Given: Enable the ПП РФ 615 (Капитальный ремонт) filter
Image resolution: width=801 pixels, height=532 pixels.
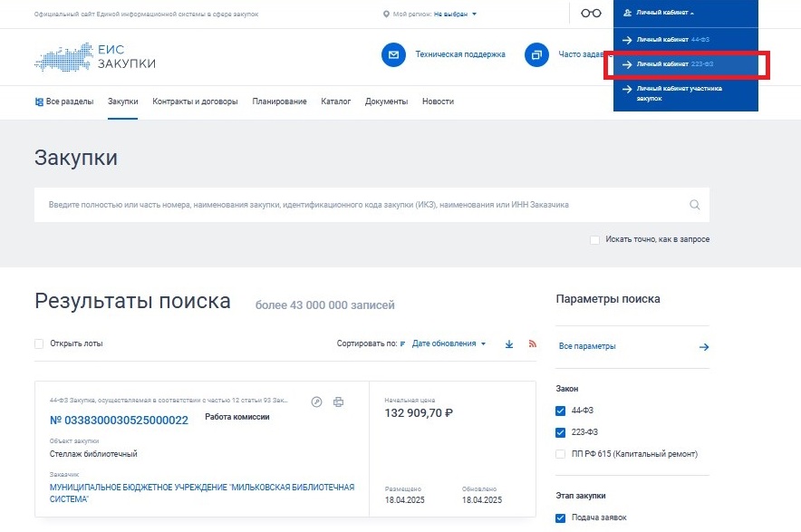Looking at the screenshot, I should click(560, 453).
